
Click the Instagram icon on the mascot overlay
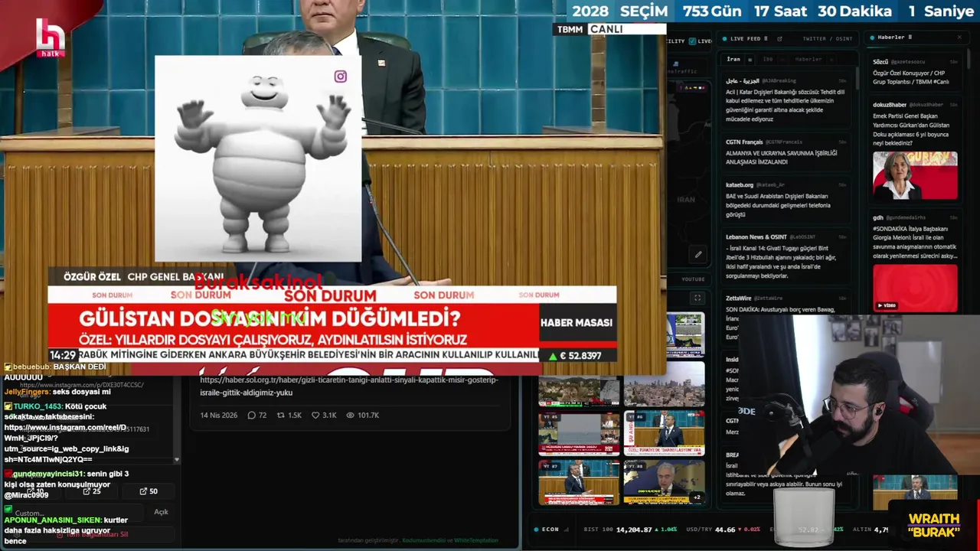coord(341,77)
